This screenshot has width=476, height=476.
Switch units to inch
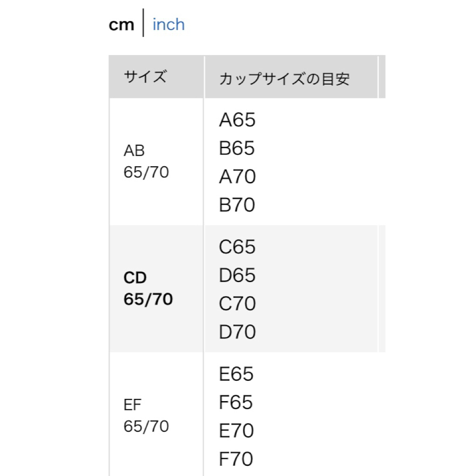click(168, 24)
